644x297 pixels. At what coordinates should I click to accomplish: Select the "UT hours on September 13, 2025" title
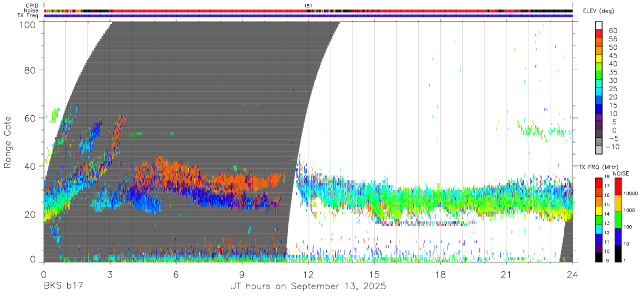tap(308, 287)
